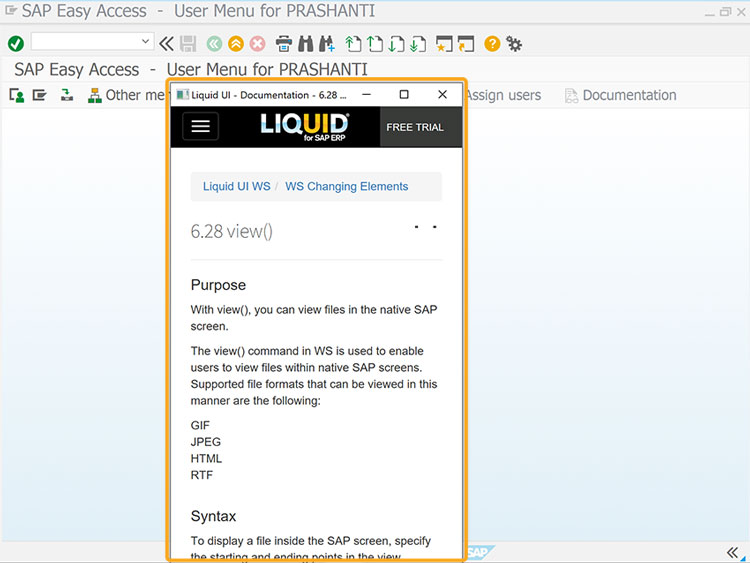The image size is (750, 563).
Task: Click the Documentation toolbar button
Action: 621,95
